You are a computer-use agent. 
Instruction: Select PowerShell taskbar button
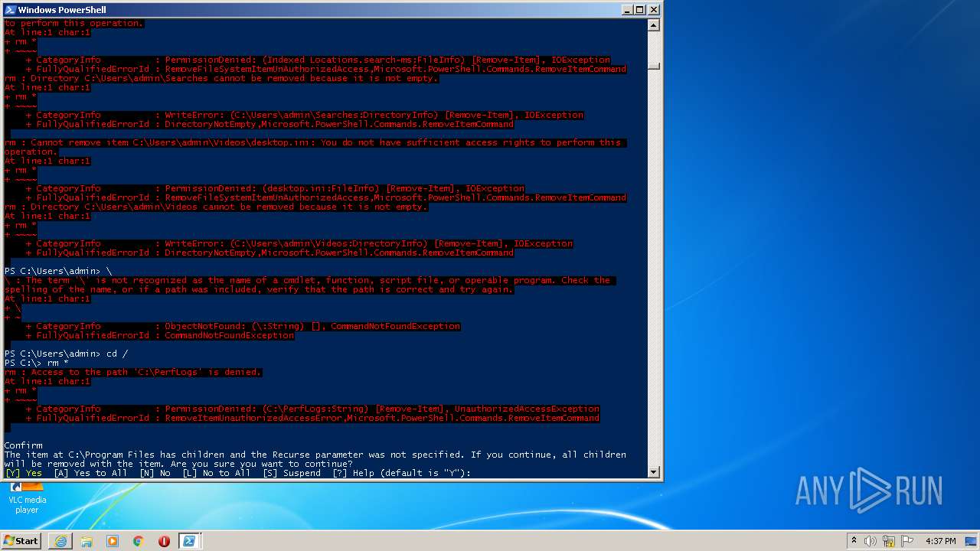pos(188,541)
